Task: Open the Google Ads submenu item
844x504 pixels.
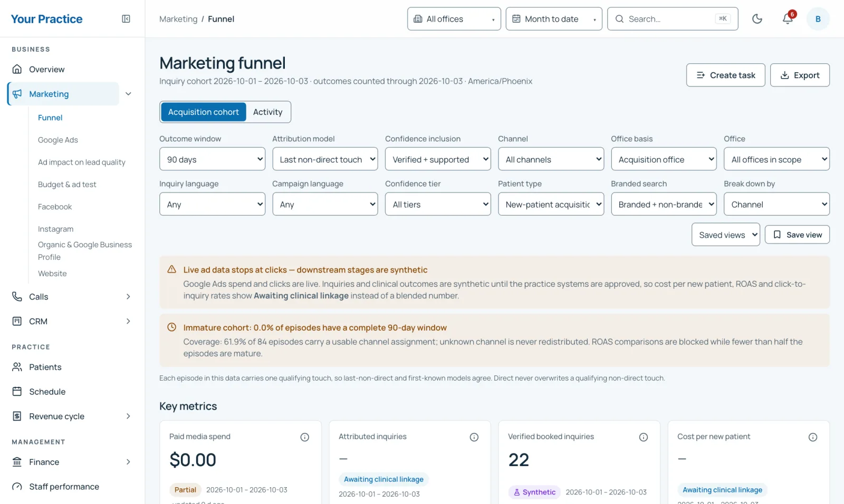Action: point(58,140)
